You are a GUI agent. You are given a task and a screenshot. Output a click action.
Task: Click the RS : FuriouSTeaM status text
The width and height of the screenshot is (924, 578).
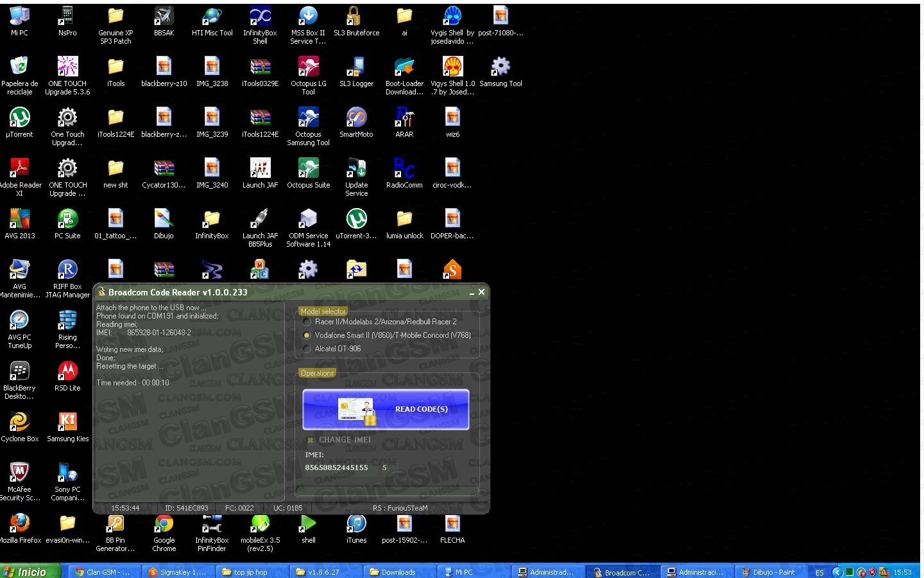click(x=400, y=508)
